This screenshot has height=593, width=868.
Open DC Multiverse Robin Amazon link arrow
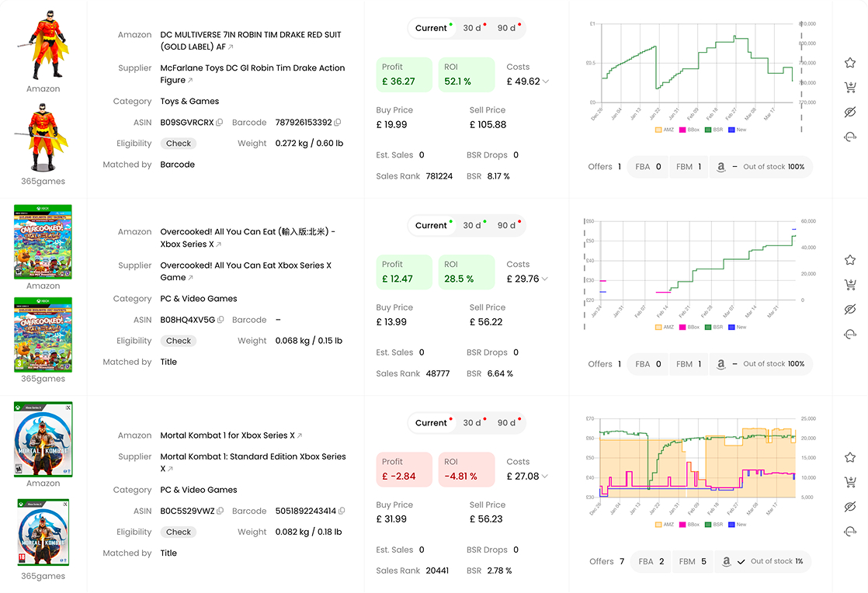pos(231,47)
